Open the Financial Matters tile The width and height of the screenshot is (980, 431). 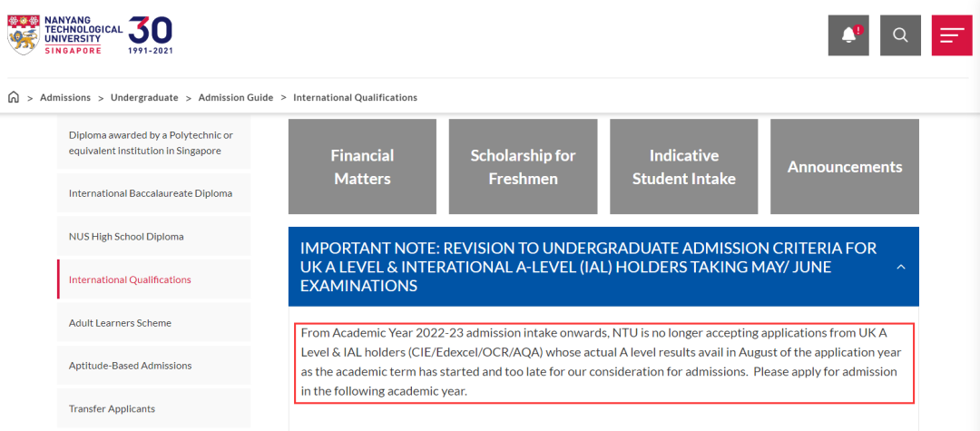362,167
